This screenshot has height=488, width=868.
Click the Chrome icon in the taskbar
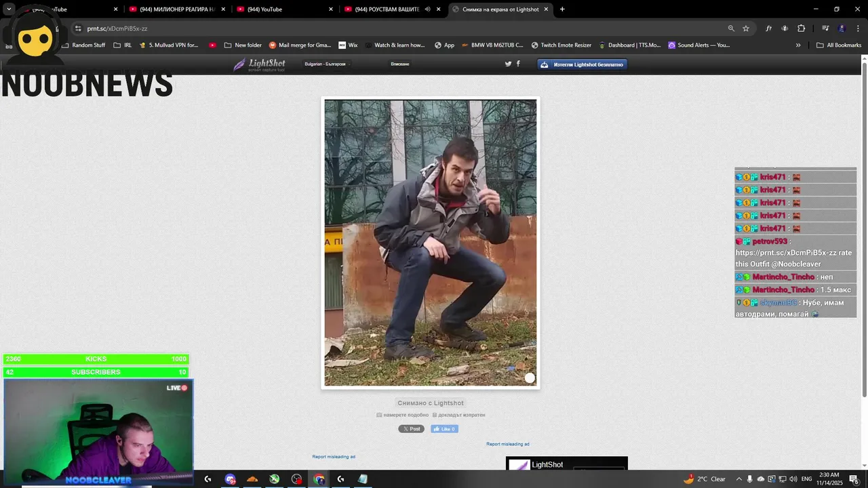tap(319, 479)
